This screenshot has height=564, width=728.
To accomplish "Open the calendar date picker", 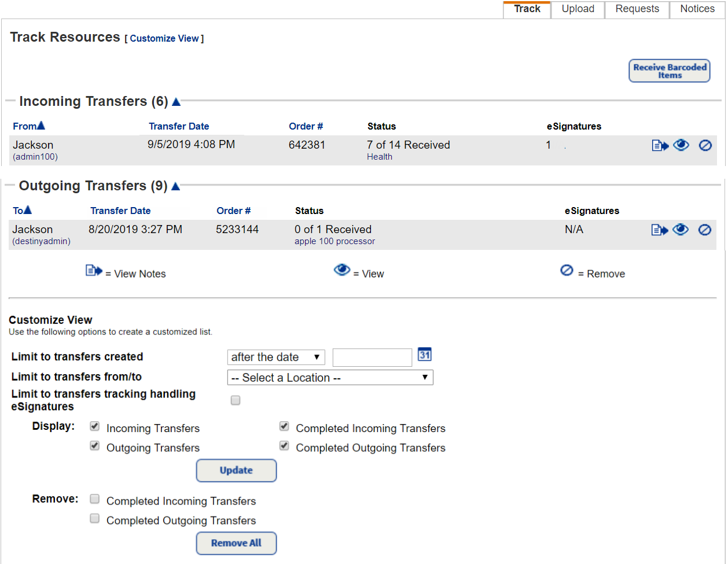I will point(424,354).
